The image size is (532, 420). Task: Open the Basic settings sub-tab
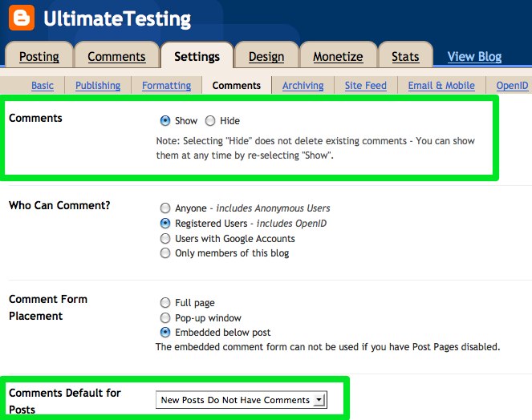(x=43, y=86)
